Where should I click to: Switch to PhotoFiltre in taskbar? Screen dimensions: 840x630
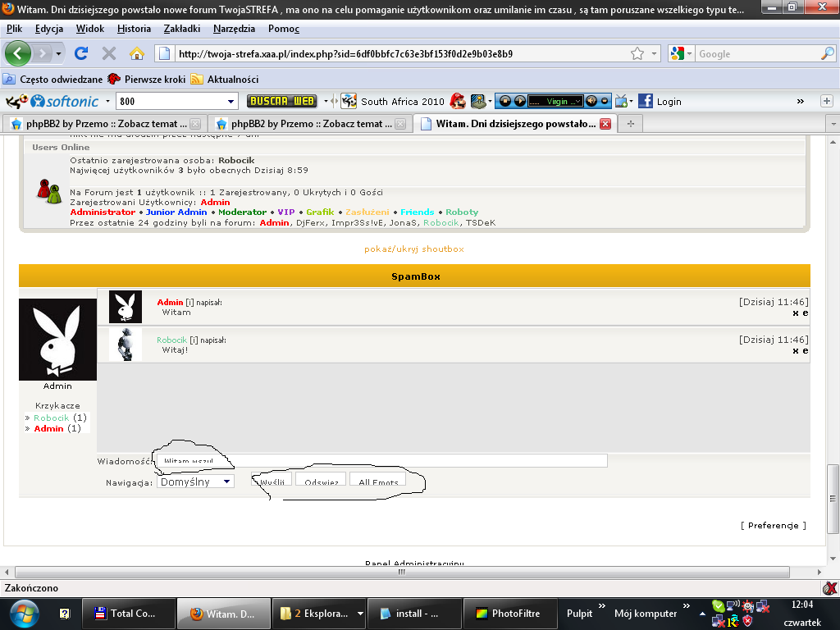(x=510, y=614)
